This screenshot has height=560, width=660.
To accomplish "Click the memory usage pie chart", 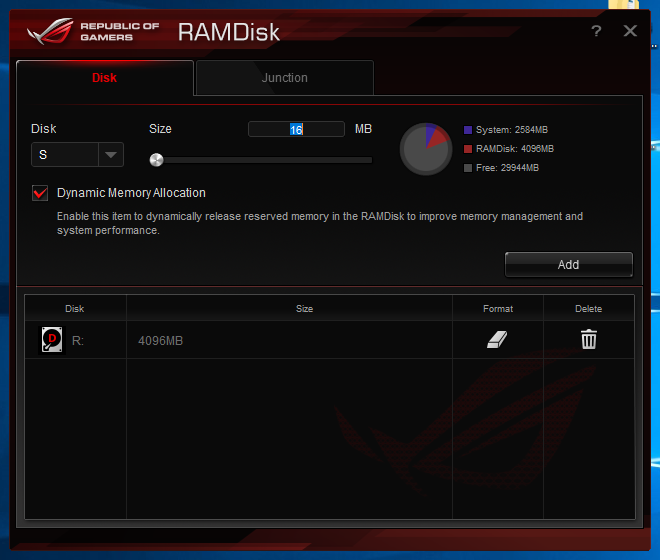I will tap(427, 150).
